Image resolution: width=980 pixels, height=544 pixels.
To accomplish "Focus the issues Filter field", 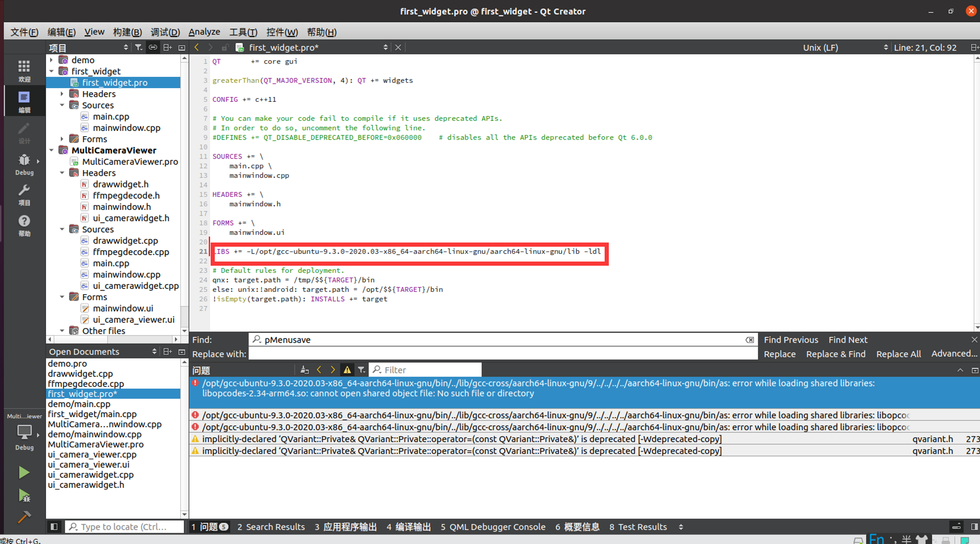I will [425, 370].
